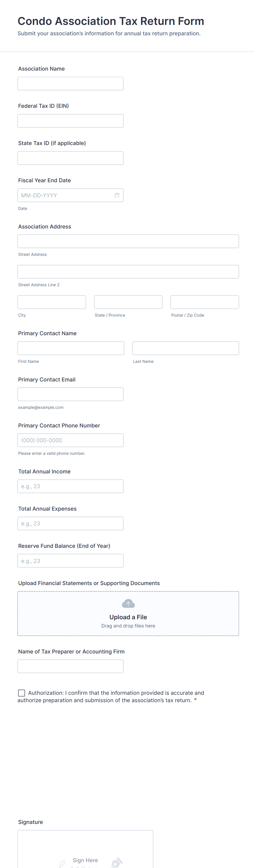Click the Association Name field
Image resolution: width=254 pixels, height=868 pixels.
(x=70, y=83)
